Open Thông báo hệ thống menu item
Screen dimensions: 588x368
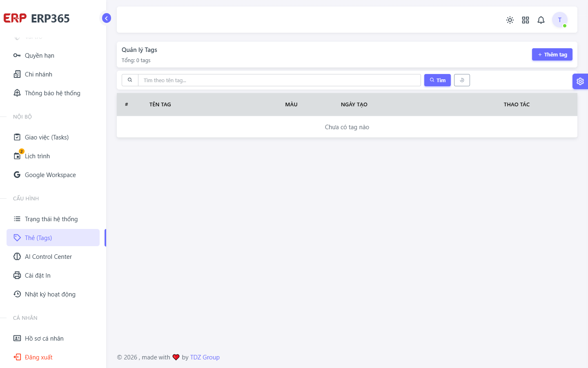tap(53, 93)
